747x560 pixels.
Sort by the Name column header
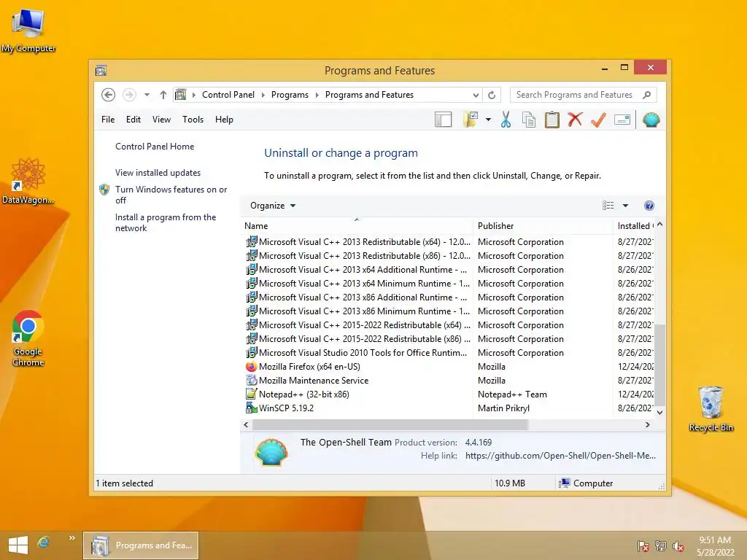[356, 226]
